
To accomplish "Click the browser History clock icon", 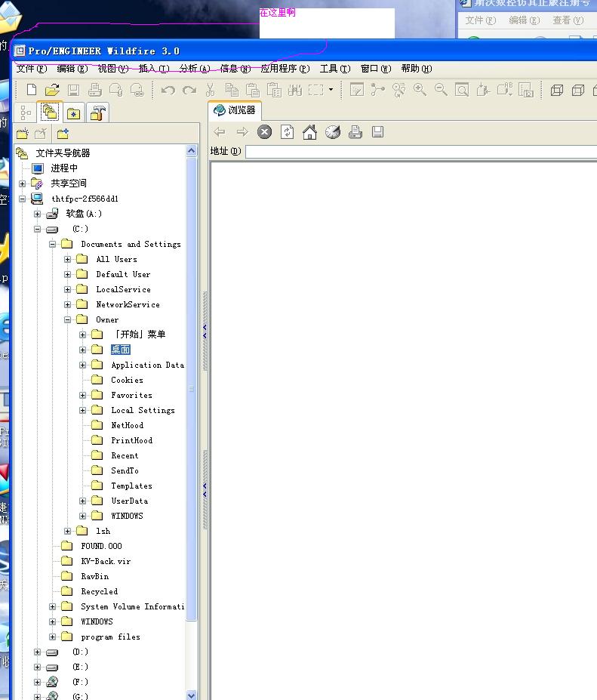I will tap(332, 132).
